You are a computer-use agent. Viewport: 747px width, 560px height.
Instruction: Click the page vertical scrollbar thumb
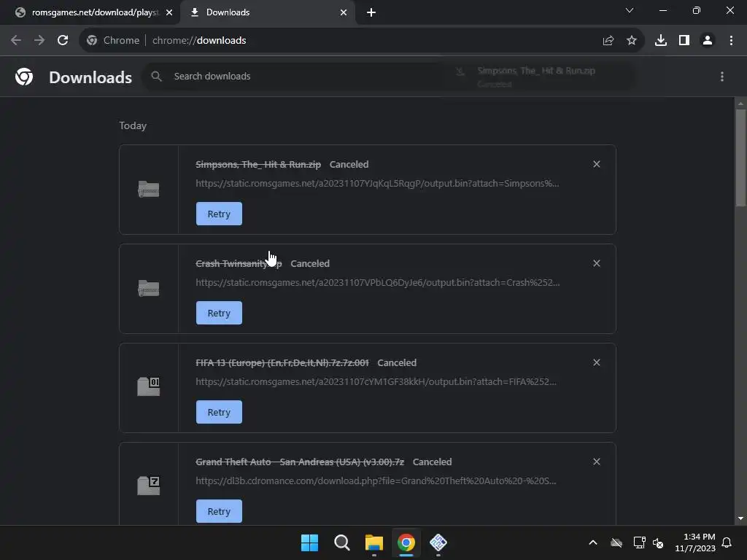click(x=740, y=157)
